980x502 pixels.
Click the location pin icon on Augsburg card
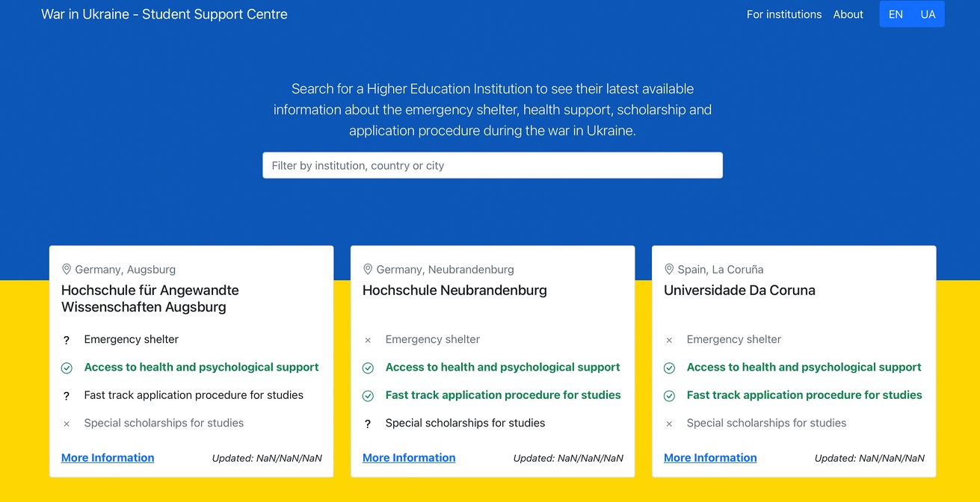67,269
